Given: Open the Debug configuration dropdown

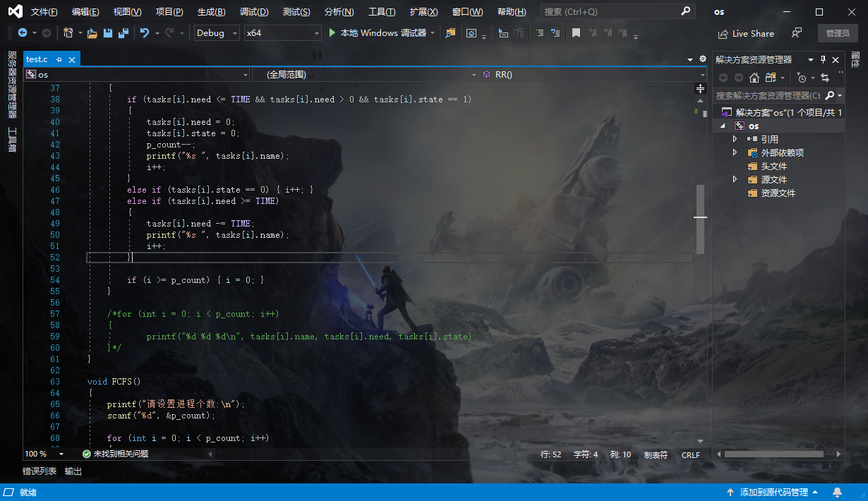Looking at the screenshot, I should [217, 33].
